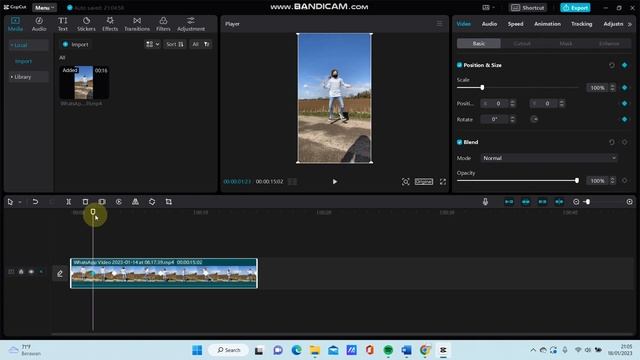This screenshot has height=360, width=640.
Task: Open the Adjustment panel
Action: [x=191, y=24]
